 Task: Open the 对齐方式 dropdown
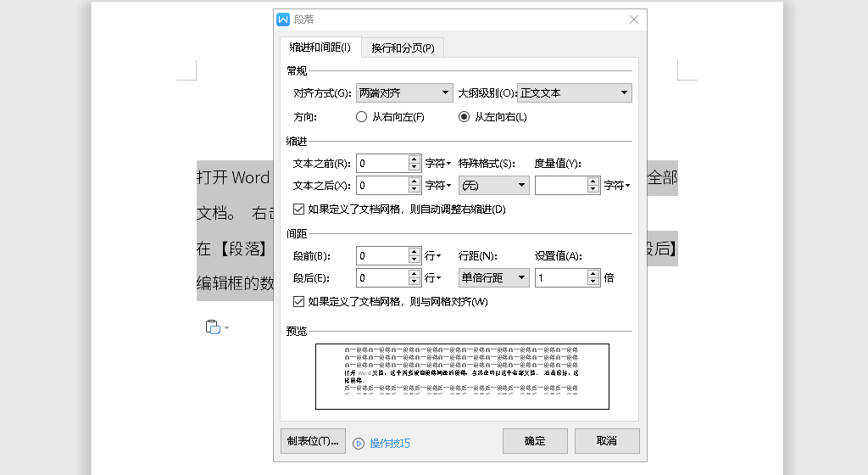pyautogui.click(x=404, y=93)
